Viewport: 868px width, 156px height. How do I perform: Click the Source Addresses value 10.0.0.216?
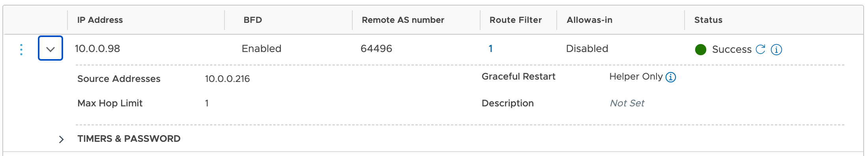tap(227, 79)
